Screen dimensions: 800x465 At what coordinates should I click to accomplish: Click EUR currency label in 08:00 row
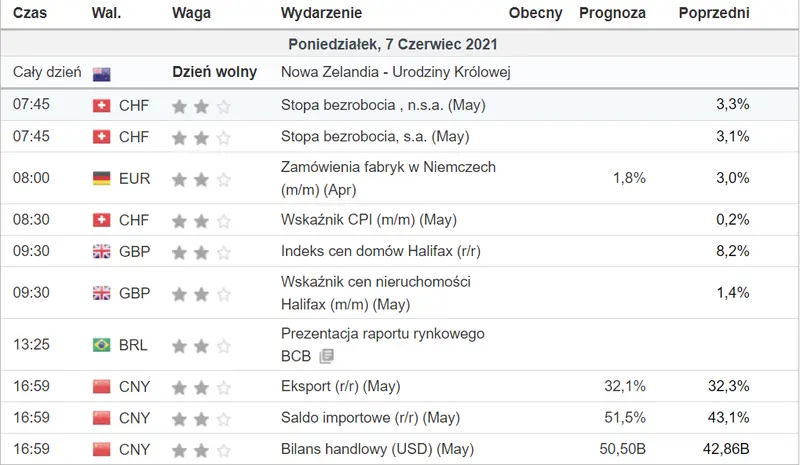135,179
